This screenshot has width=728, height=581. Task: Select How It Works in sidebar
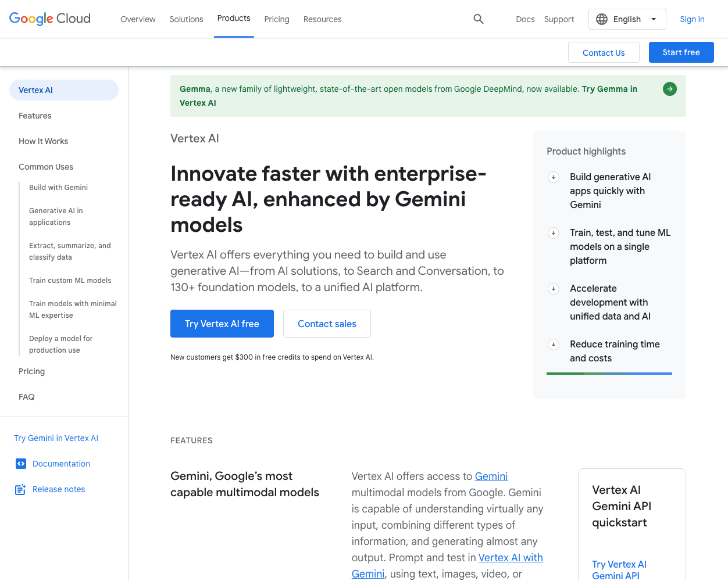coord(43,141)
